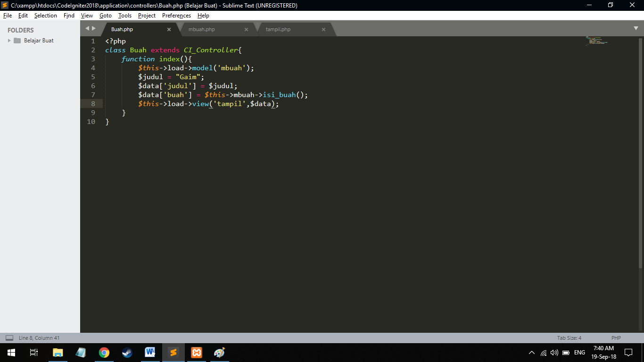The height and width of the screenshot is (362, 644).
Task: Close the tampil.php tab
Action: pos(323,29)
